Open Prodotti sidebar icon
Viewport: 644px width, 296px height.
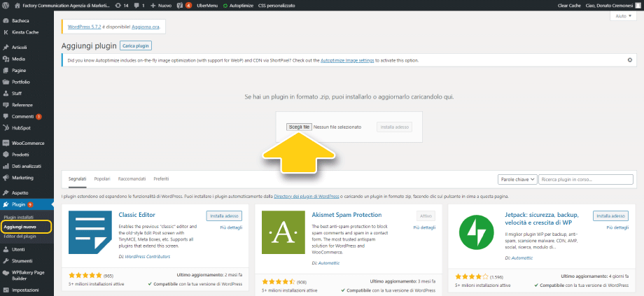click(x=6, y=155)
